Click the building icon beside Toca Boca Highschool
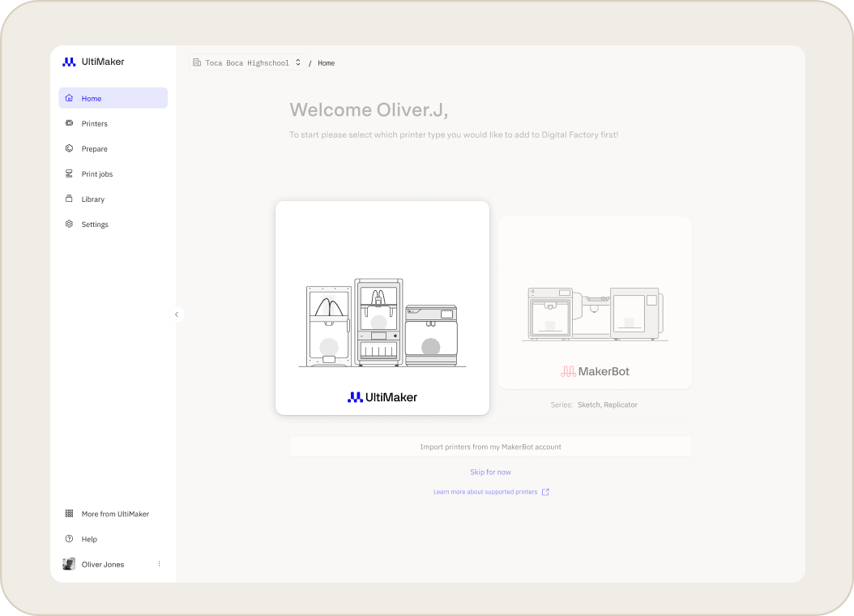This screenshot has height=616, width=854. click(197, 62)
